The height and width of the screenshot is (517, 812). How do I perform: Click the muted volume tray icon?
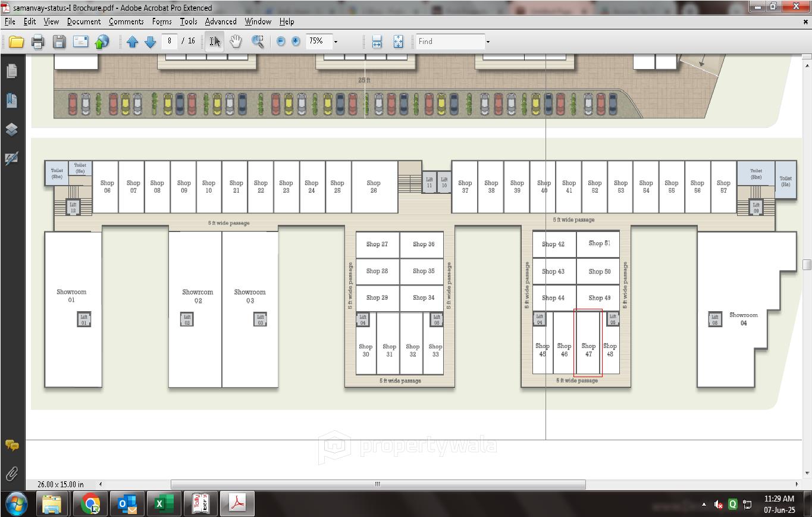tap(718, 505)
